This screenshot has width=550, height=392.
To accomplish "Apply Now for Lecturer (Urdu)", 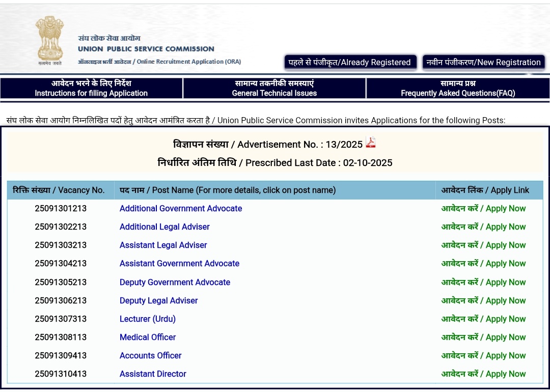I will click(x=483, y=319).
